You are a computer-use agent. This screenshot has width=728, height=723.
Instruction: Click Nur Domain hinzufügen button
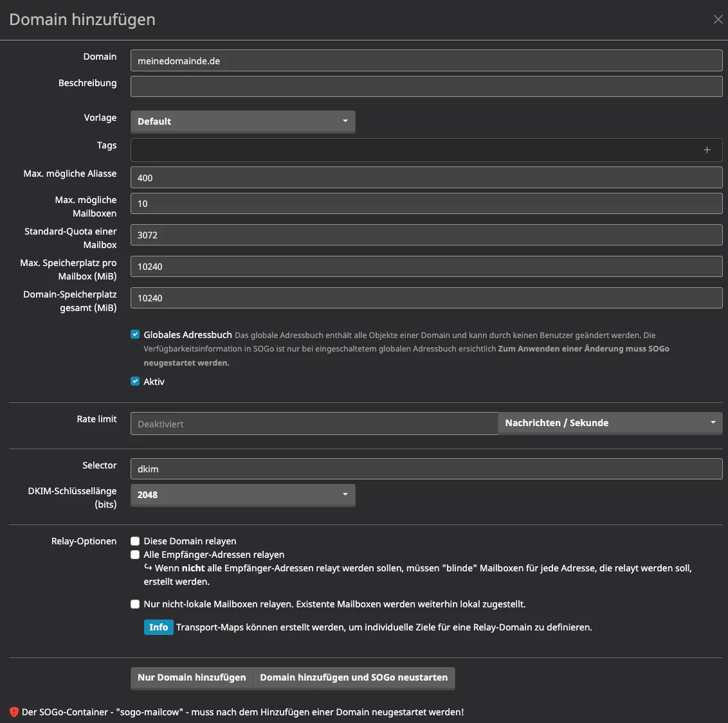click(192, 677)
